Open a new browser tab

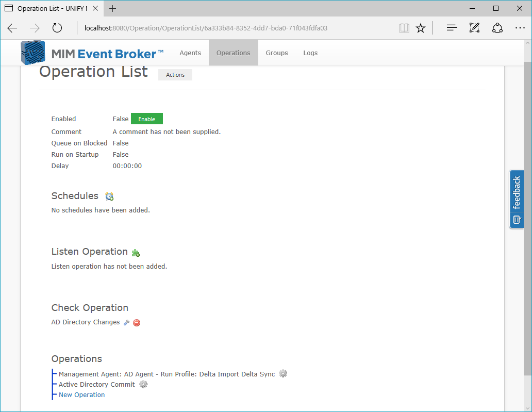tap(113, 8)
